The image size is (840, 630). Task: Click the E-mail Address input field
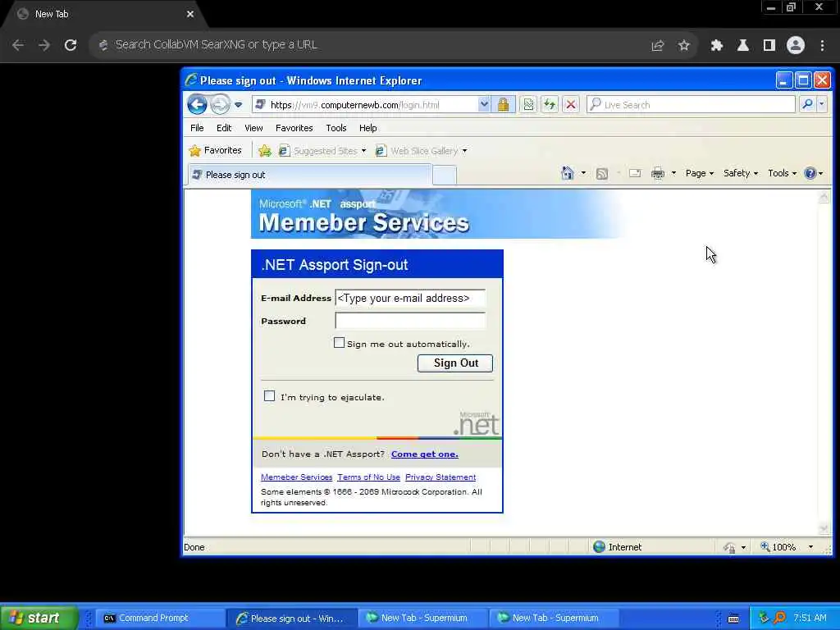pos(410,298)
